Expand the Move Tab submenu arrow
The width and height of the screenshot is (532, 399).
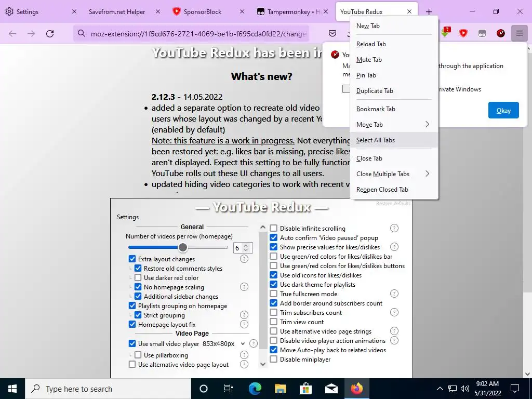[x=427, y=125]
